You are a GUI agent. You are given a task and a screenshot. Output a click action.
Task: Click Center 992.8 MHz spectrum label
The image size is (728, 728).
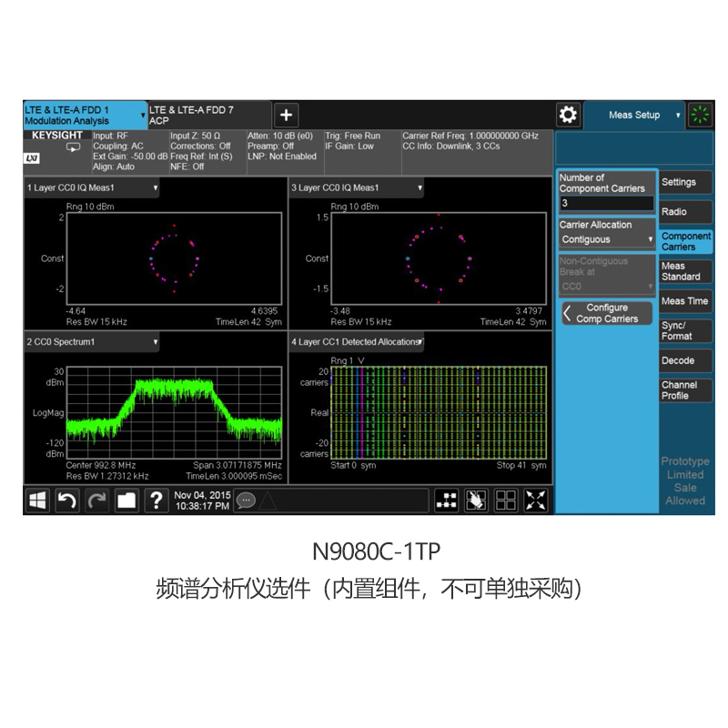pyautogui.click(x=101, y=465)
